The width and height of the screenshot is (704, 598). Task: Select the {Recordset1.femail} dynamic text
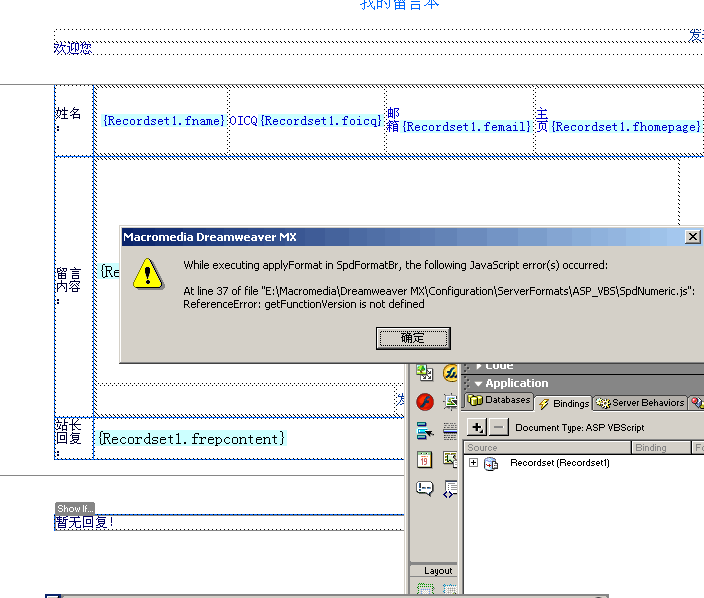click(466, 127)
